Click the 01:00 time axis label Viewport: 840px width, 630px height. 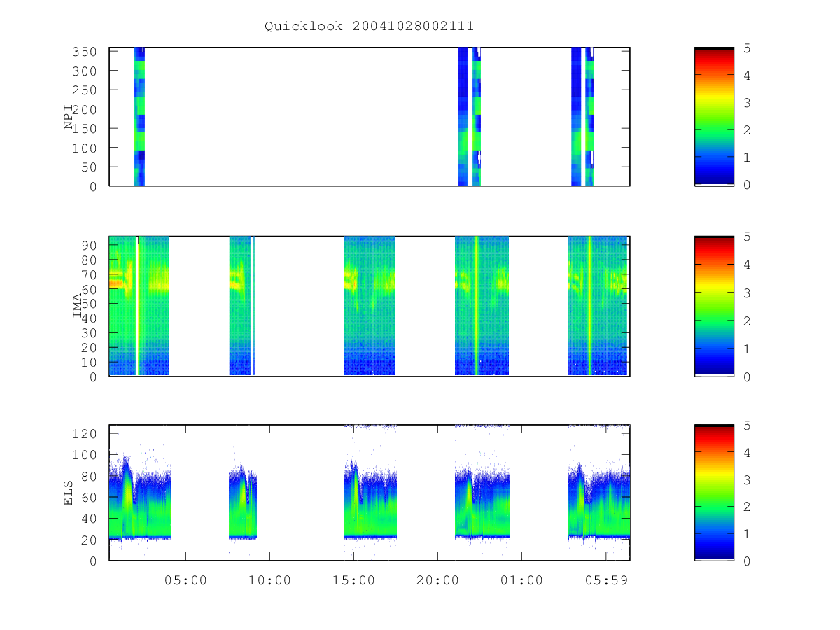(x=521, y=580)
